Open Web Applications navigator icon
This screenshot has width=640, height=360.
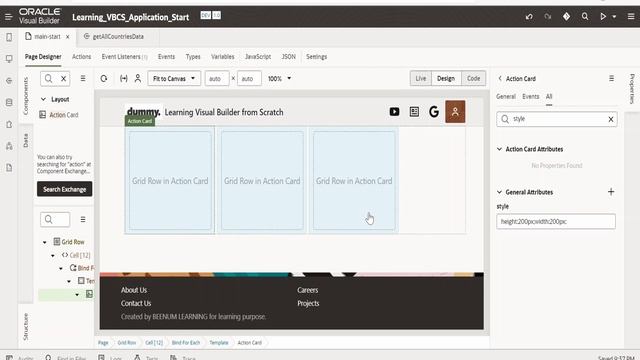[9, 59]
